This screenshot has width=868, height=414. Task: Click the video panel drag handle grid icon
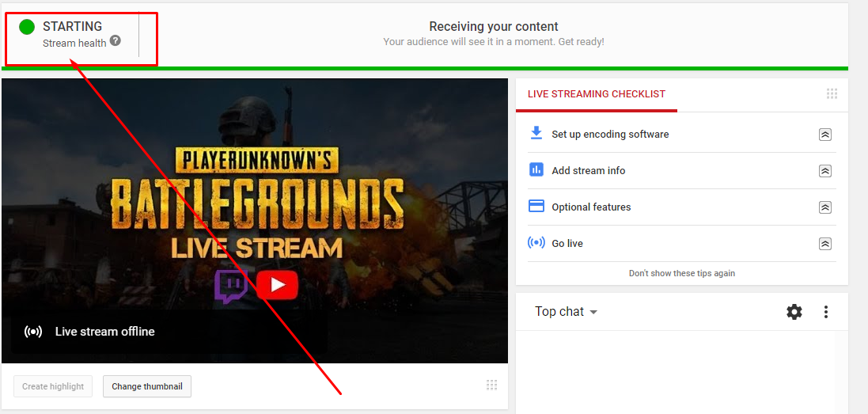point(491,386)
